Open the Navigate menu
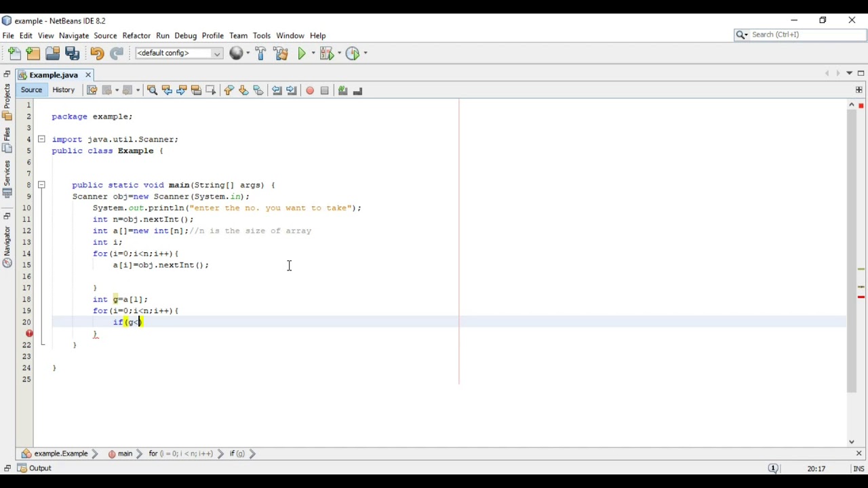The width and height of the screenshot is (868, 488). pyautogui.click(x=74, y=35)
